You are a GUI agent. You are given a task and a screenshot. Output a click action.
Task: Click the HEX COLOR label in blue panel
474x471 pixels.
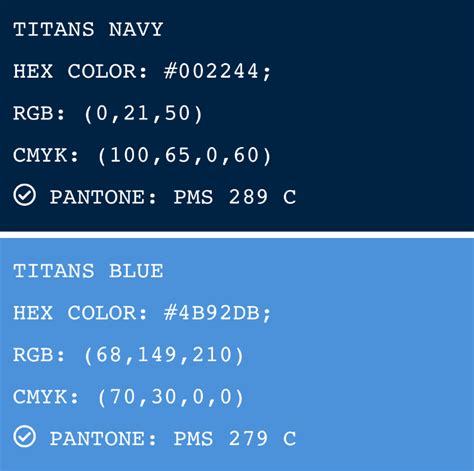tap(80, 313)
